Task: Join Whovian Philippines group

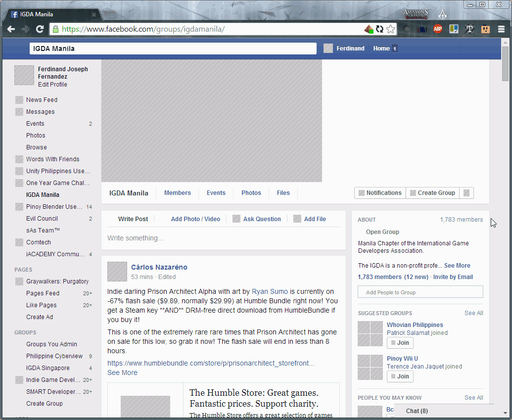Action: pos(400,343)
